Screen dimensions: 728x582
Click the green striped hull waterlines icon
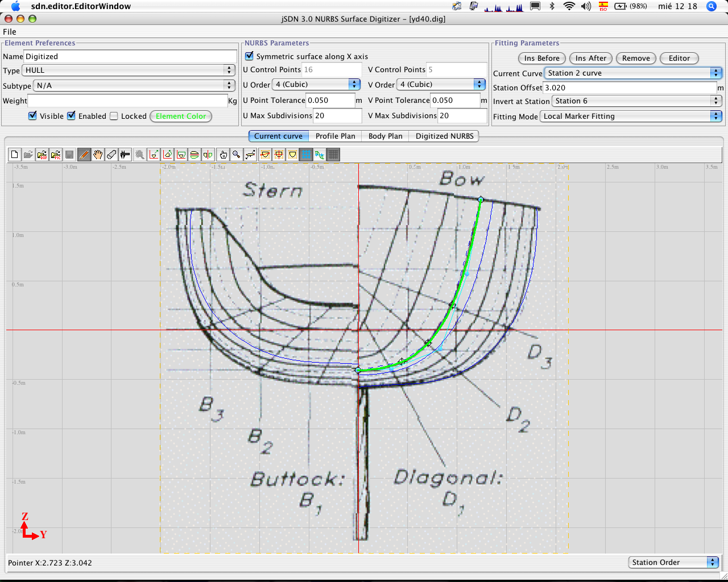coord(195,155)
